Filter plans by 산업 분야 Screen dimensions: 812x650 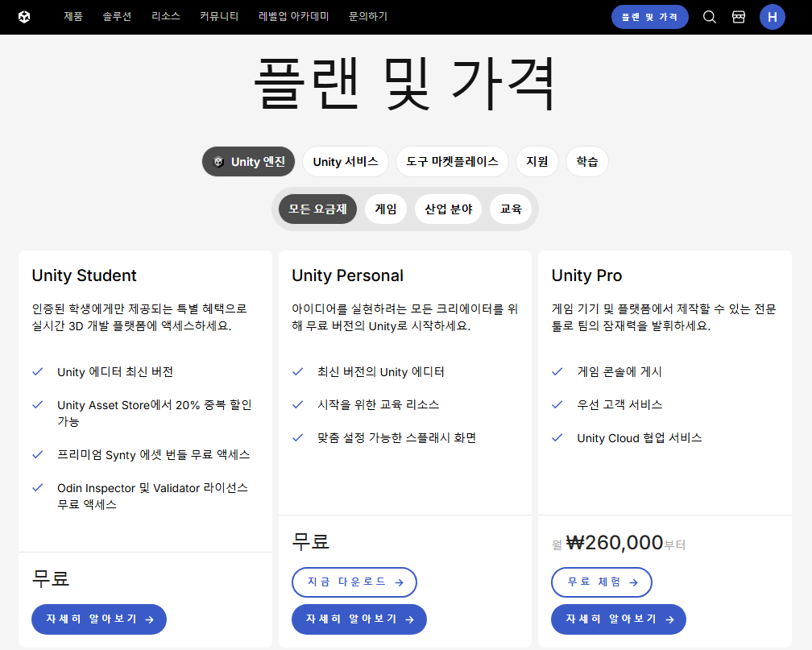coord(449,209)
